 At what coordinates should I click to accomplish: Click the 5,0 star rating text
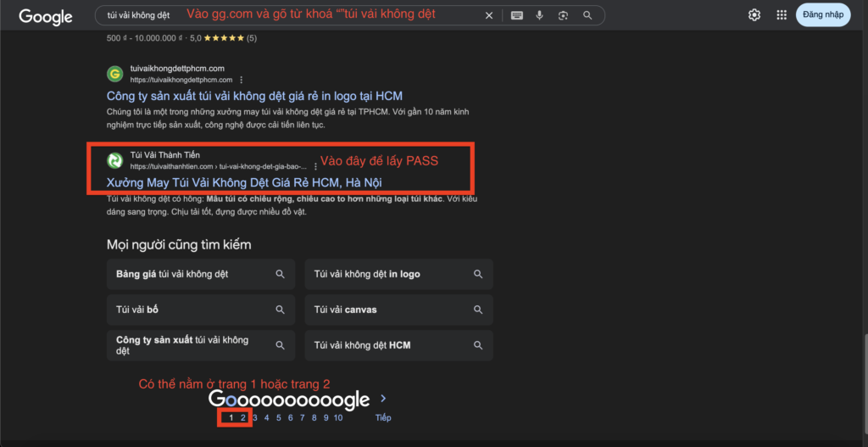coord(196,38)
